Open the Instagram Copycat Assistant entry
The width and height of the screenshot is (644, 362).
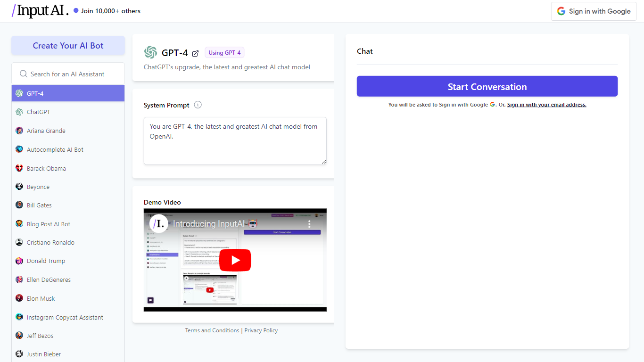click(68, 317)
